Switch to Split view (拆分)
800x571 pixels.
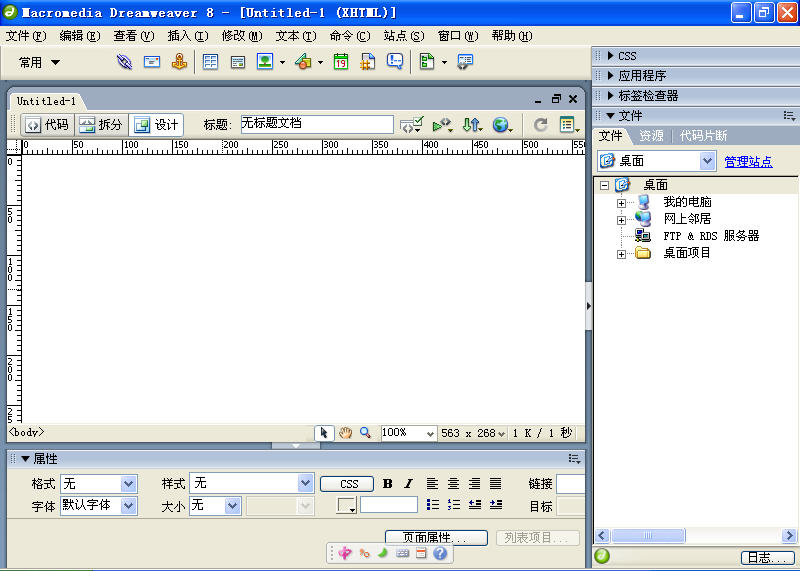click(x=101, y=125)
